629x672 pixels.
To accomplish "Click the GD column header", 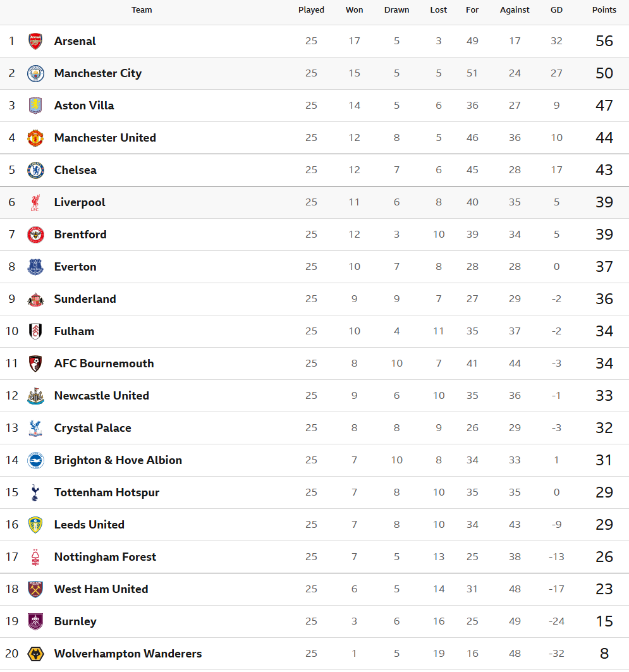I will click(x=556, y=10).
